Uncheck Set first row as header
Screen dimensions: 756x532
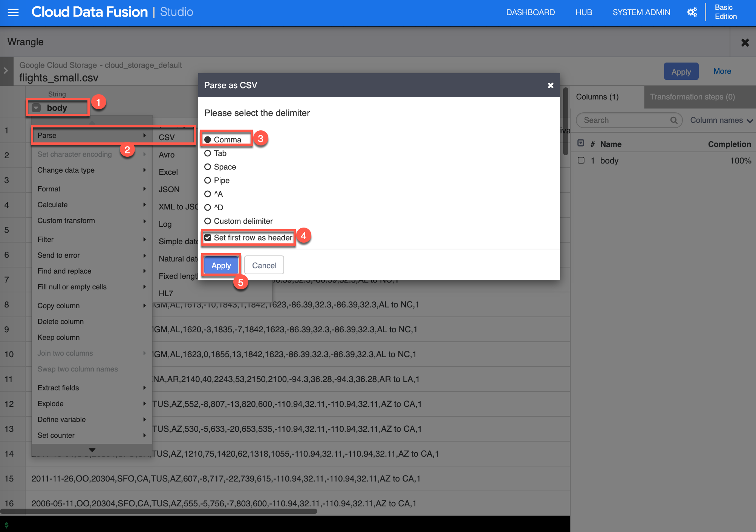point(208,238)
